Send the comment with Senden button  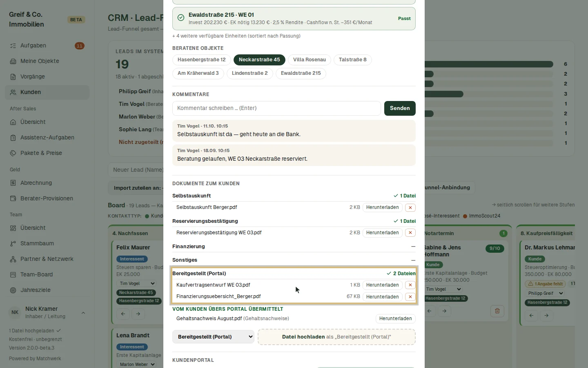coord(400,108)
